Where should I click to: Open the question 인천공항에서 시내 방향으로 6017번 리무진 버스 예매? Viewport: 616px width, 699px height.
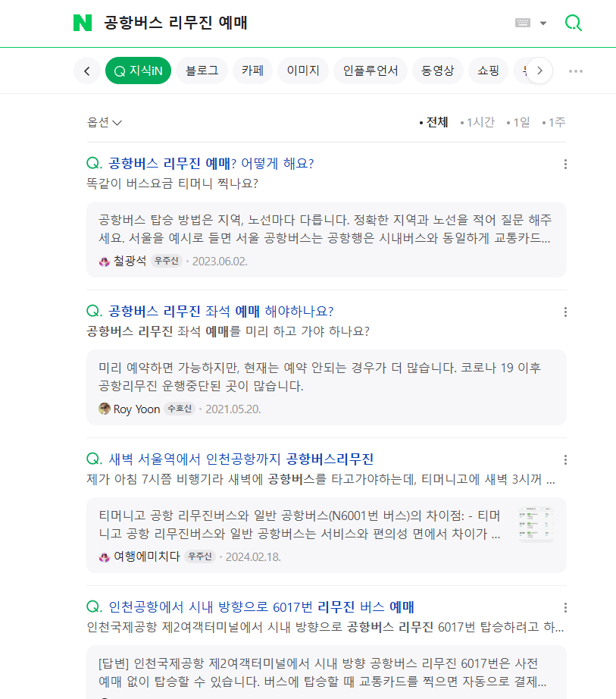261,607
